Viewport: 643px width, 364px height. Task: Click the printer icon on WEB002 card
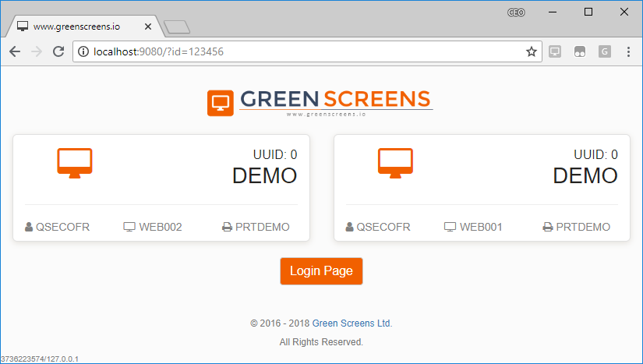pos(227,227)
